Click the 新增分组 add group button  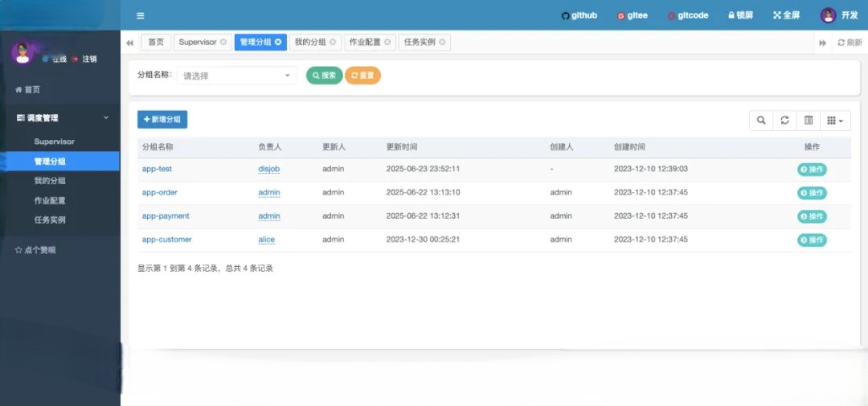(x=162, y=119)
